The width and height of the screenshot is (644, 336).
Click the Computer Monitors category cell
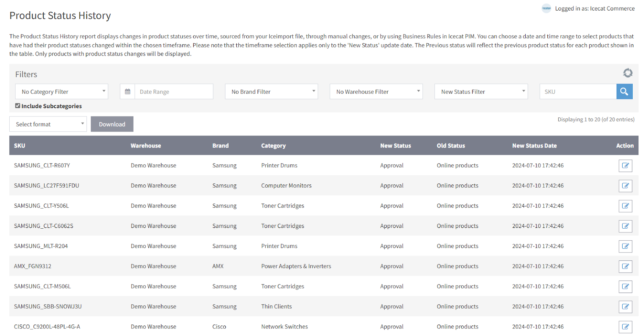[x=286, y=185]
